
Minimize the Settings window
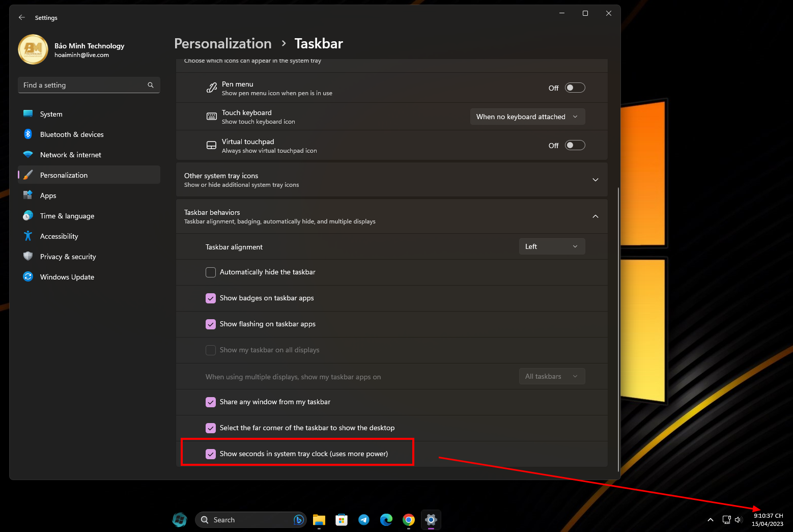coord(562,13)
